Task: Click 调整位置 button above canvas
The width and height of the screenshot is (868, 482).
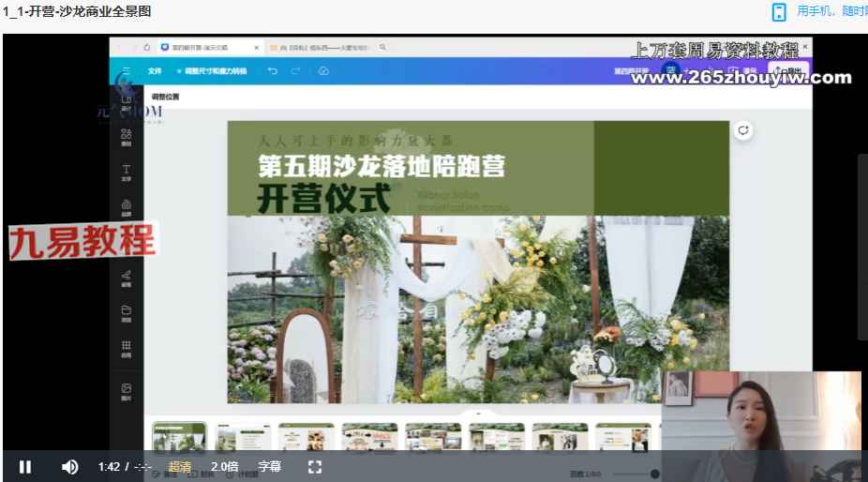Action: tap(165, 97)
